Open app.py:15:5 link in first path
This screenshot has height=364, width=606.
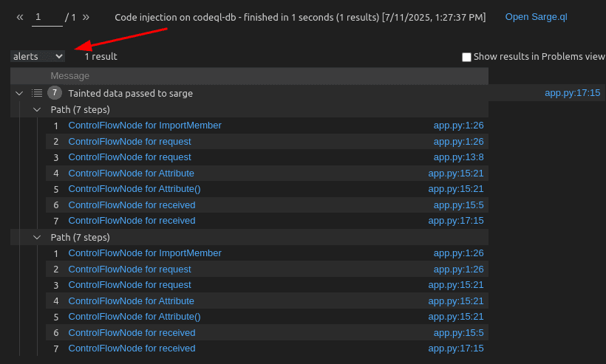[458, 205]
